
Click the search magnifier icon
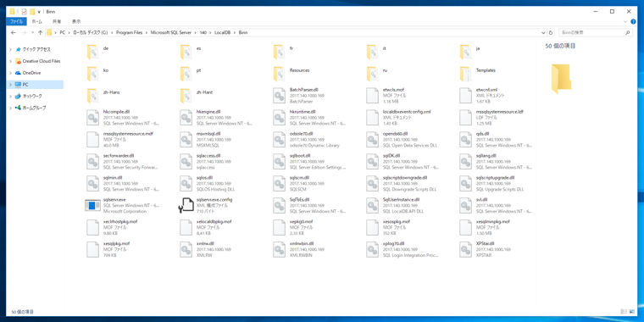click(628, 32)
